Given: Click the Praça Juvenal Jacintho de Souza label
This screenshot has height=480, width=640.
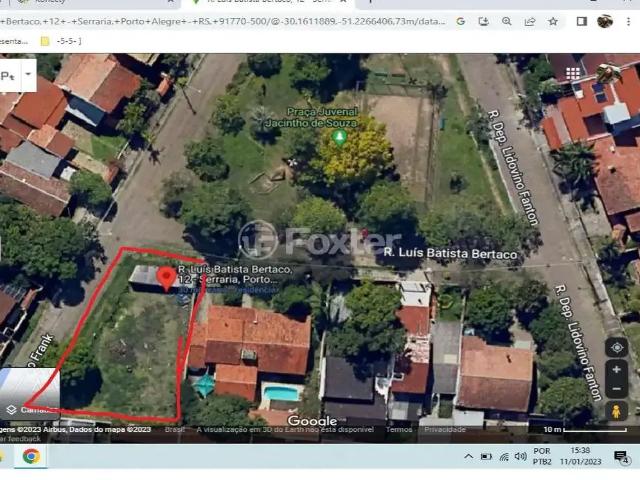Looking at the screenshot, I should click(311, 117).
